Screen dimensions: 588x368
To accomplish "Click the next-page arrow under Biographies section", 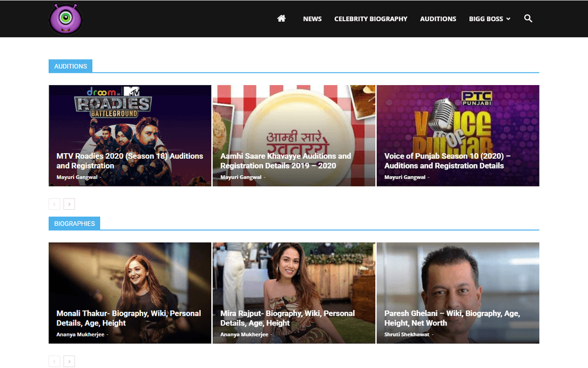I will (69, 361).
